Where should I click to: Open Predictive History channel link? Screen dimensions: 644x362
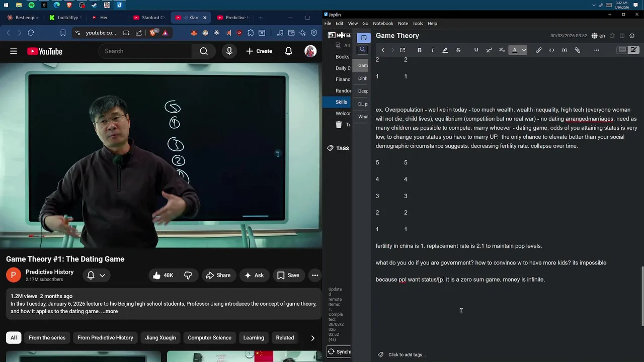pyautogui.click(x=49, y=272)
